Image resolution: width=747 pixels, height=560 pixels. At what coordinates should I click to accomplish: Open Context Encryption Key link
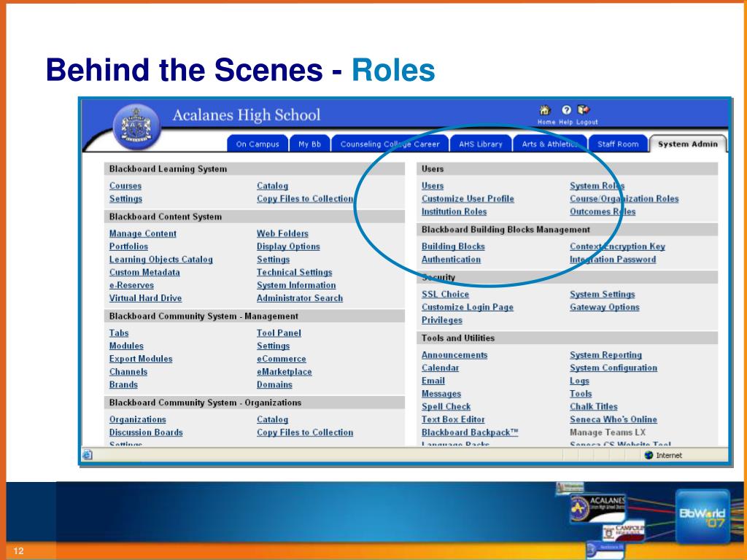coord(617,246)
